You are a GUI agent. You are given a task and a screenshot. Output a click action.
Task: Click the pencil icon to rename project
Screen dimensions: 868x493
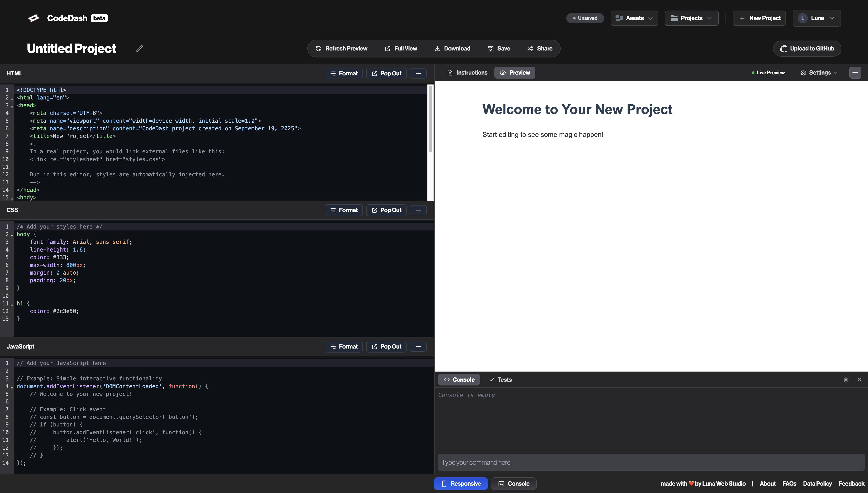[139, 48]
